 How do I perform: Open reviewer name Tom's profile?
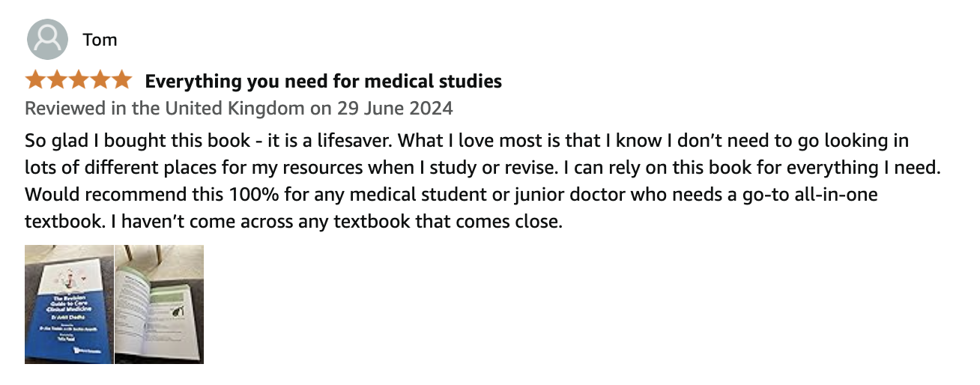100,40
